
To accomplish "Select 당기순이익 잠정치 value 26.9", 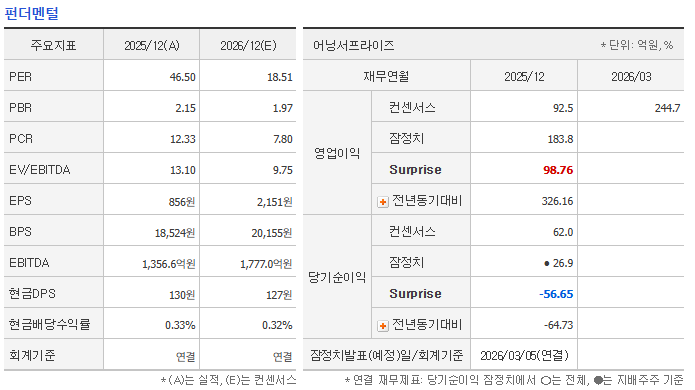I will [563, 263].
